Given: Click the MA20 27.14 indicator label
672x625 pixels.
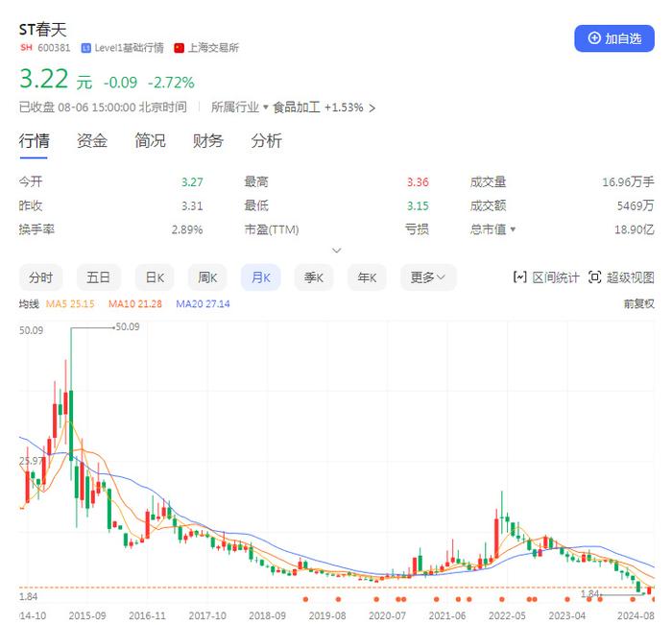Looking at the screenshot, I should coord(203,304).
